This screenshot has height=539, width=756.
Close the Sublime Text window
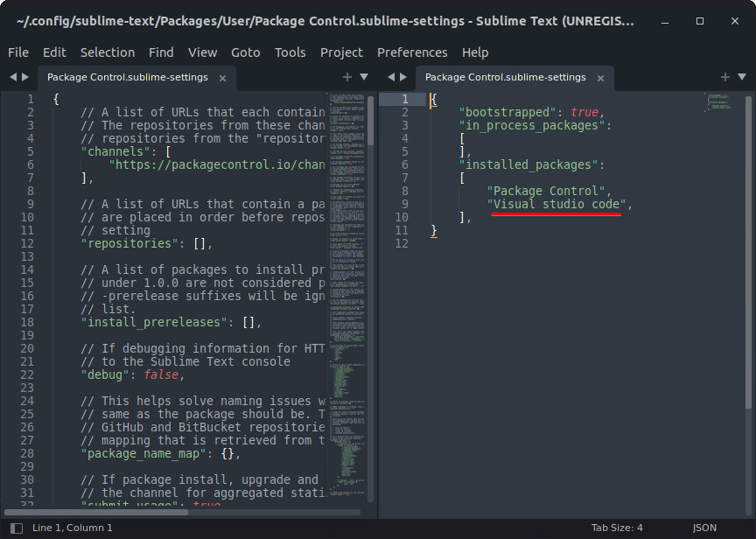click(x=735, y=21)
